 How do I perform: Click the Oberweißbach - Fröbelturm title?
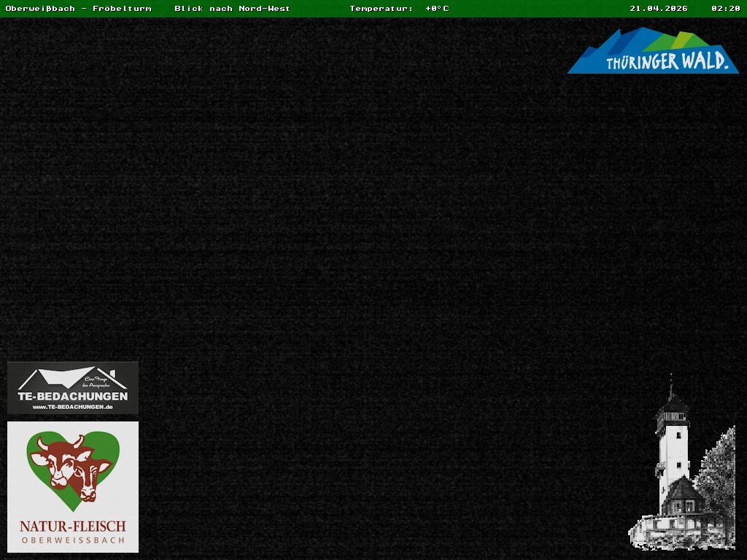(78, 9)
